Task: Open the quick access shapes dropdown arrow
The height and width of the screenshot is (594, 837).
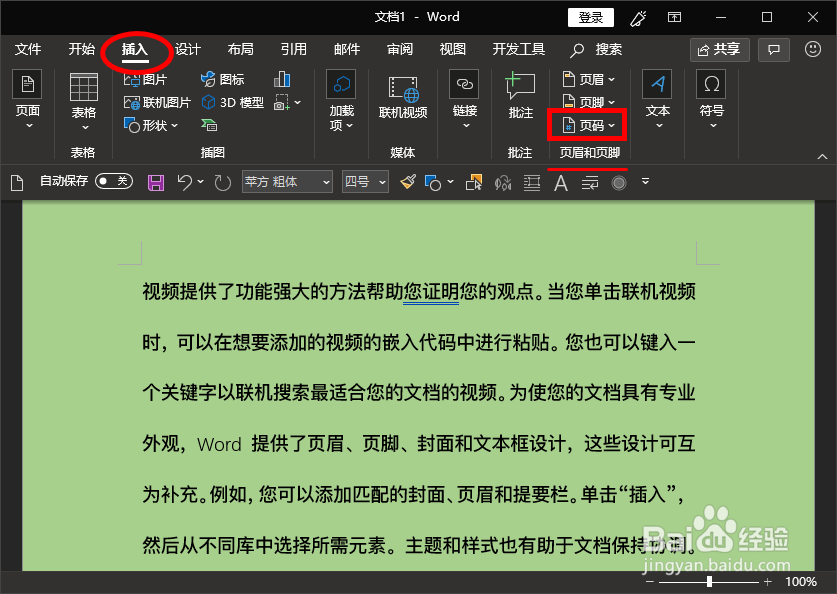Action: [x=451, y=182]
